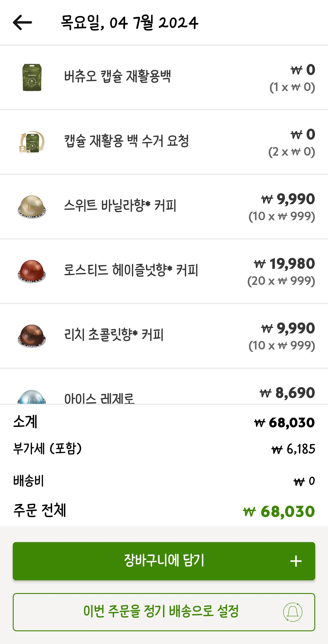
Task: Tap the 아이스 레제로 blue capsule image
Action: coord(32,397)
